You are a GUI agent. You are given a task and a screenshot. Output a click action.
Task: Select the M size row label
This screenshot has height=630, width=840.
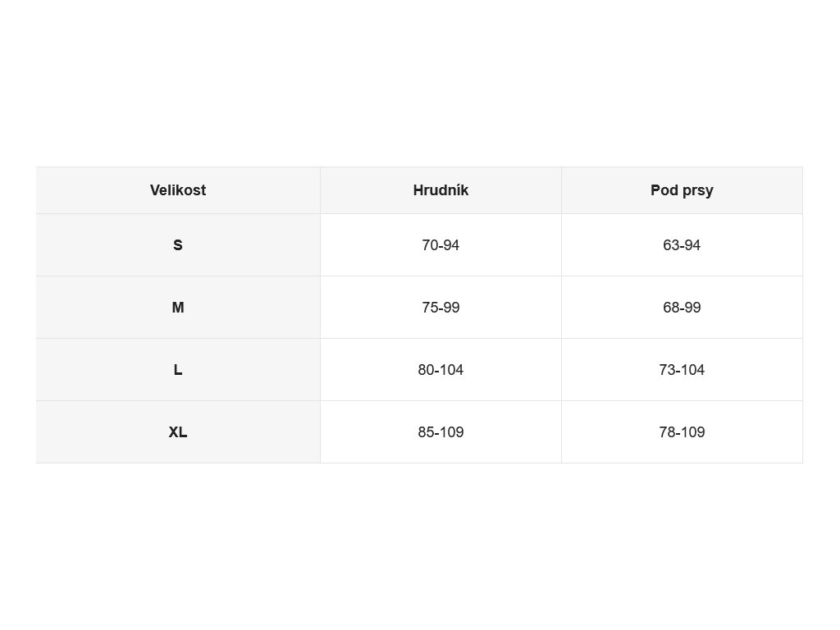point(178,307)
